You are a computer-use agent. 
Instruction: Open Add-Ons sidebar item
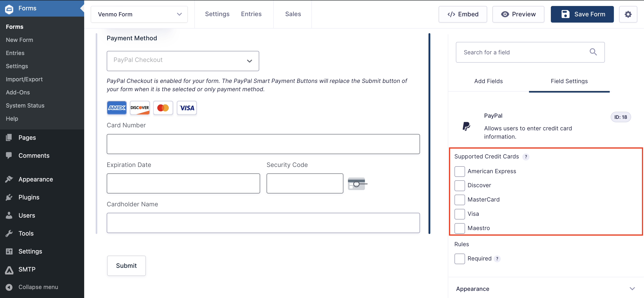(18, 92)
